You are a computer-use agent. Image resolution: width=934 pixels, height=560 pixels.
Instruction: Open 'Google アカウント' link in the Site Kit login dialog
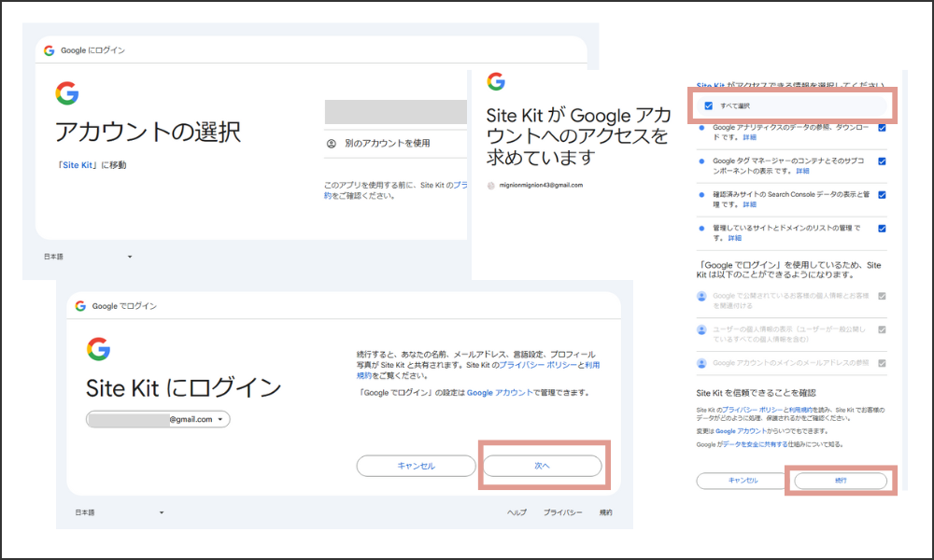click(x=500, y=393)
